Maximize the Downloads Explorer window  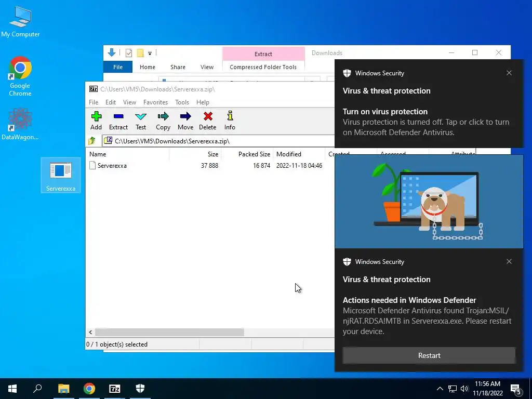[x=475, y=52]
